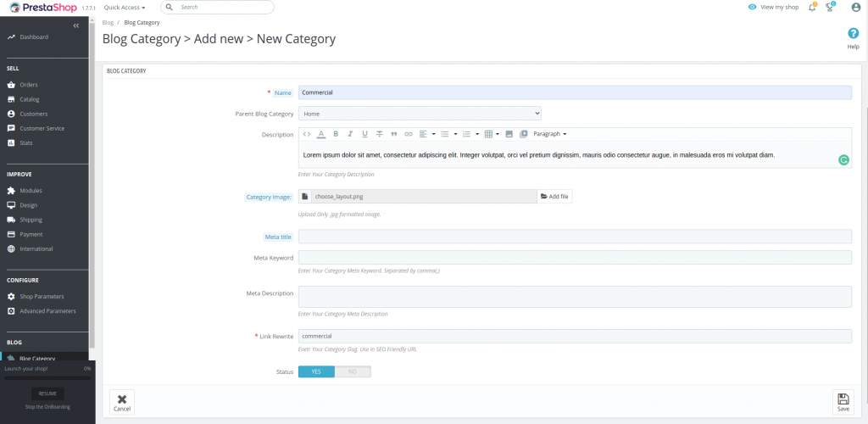Click the insert table icon

(488, 134)
